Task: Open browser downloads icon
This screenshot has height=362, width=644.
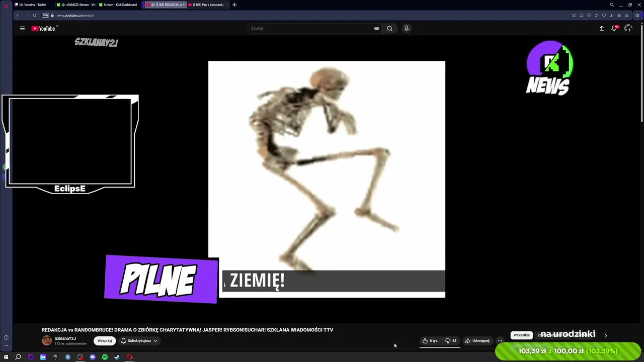Action: click(611, 15)
